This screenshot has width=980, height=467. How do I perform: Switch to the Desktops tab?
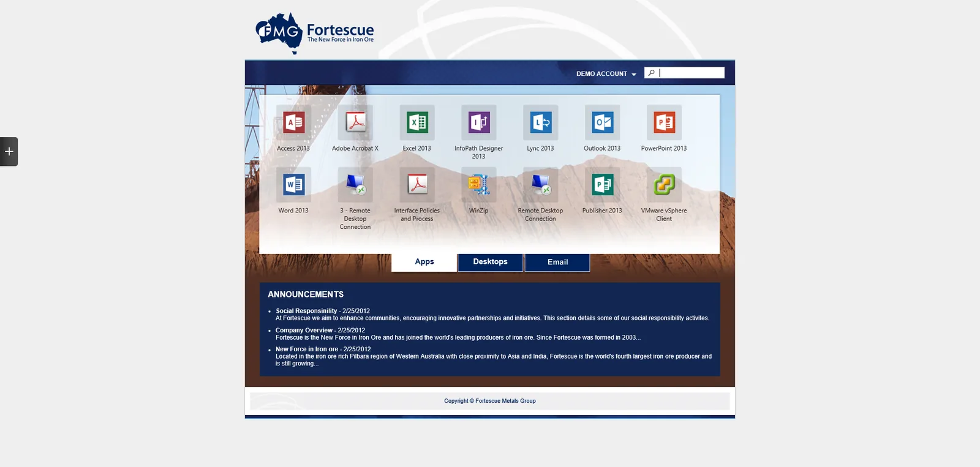click(491, 262)
